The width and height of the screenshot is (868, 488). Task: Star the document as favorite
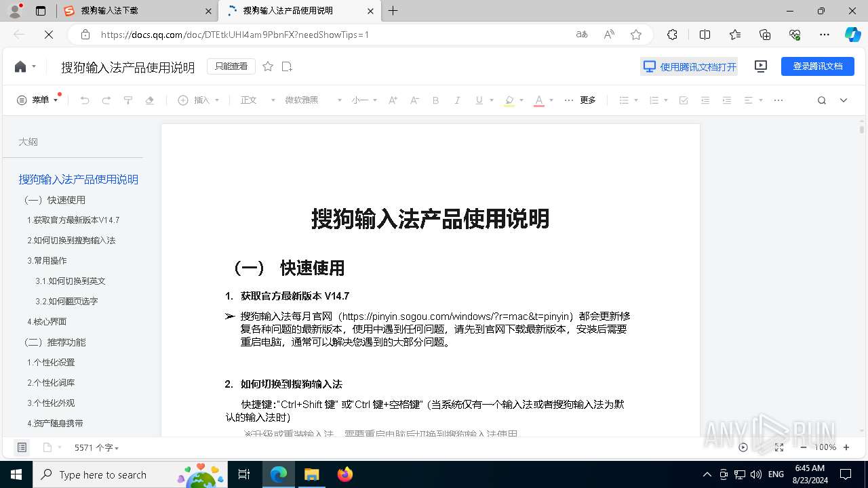(x=268, y=66)
